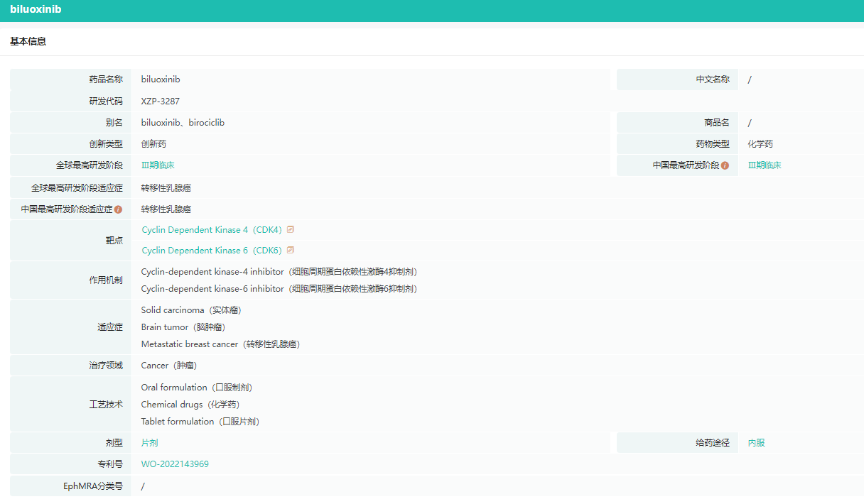
Task: Open patent WO-2022143969 link
Action: [x=175, y=464]
